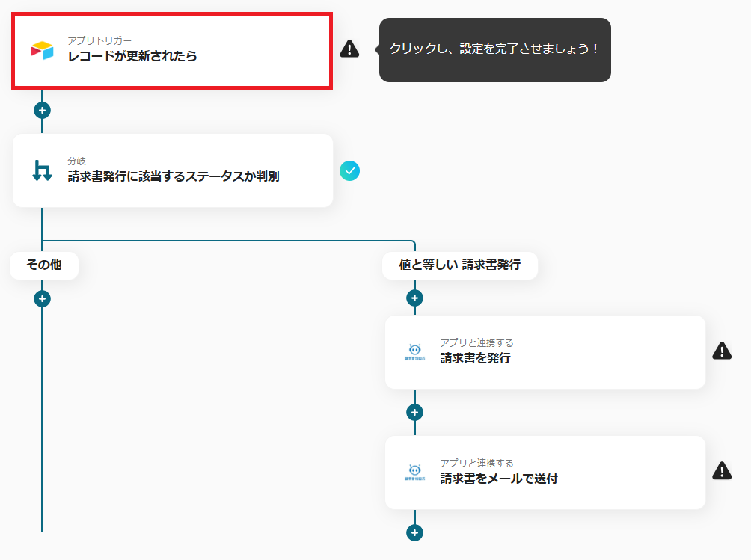Image resolution: width=751 pixels, height=560 pixels.
Task: Click the tooltip クリックし、設定を完了させましょう！
Action: (494, 50)
